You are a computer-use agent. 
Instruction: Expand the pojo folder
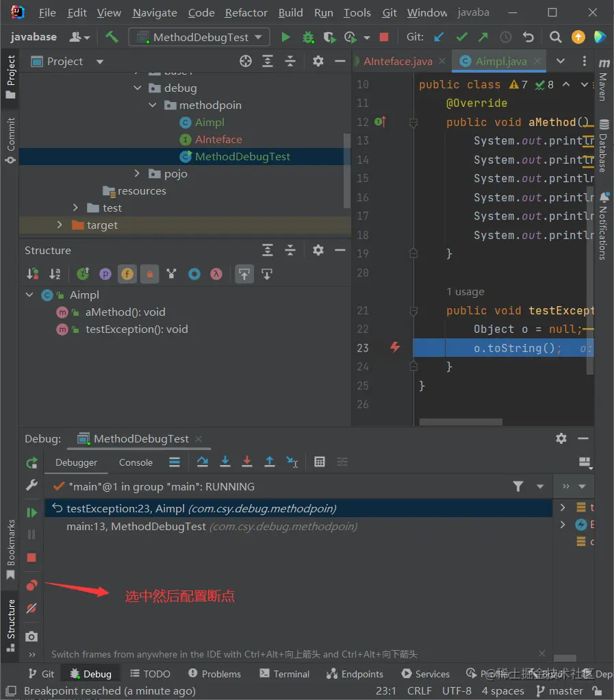click(x=137, y=173)
